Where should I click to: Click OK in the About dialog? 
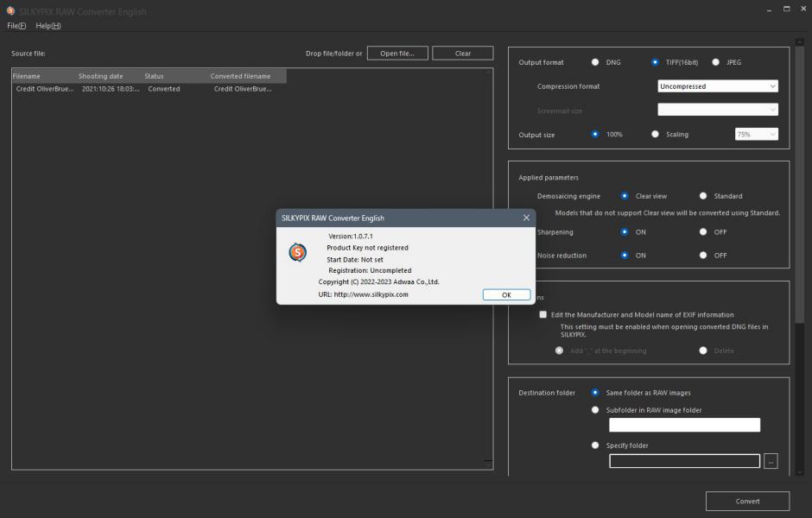tap(506, 295)
